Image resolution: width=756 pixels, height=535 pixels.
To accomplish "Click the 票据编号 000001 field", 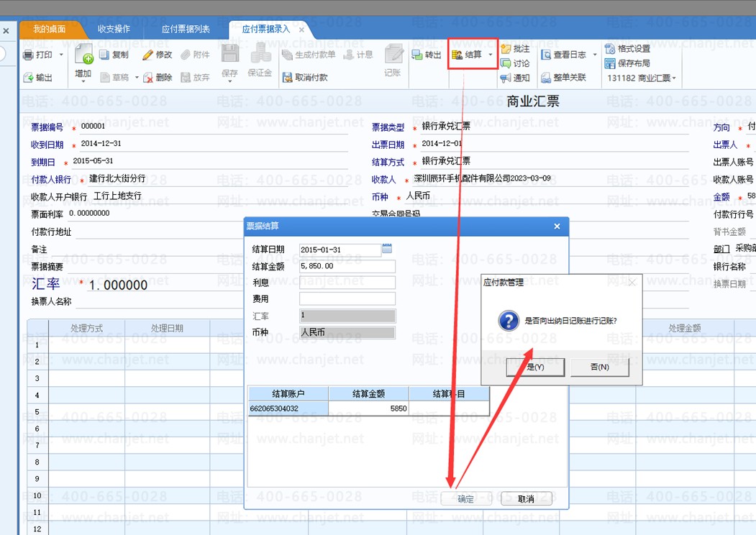I will [212, 127].
